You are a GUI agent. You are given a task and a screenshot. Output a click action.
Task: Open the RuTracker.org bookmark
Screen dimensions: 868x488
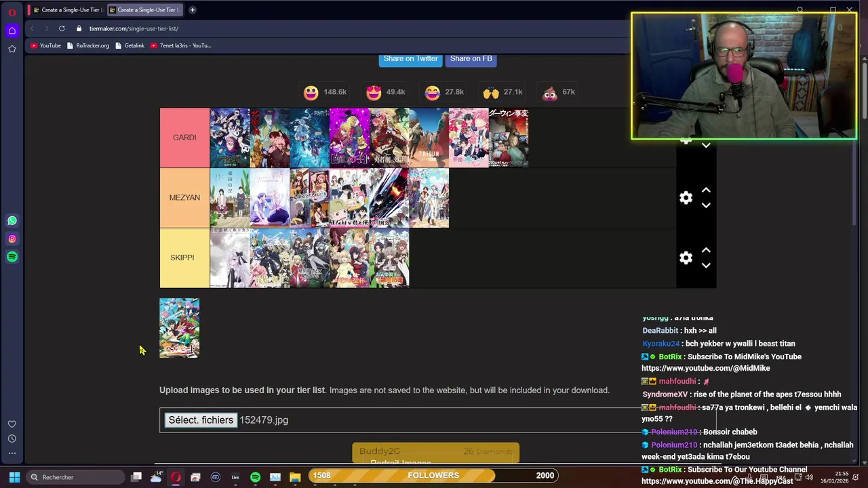(x=88, y=45)
